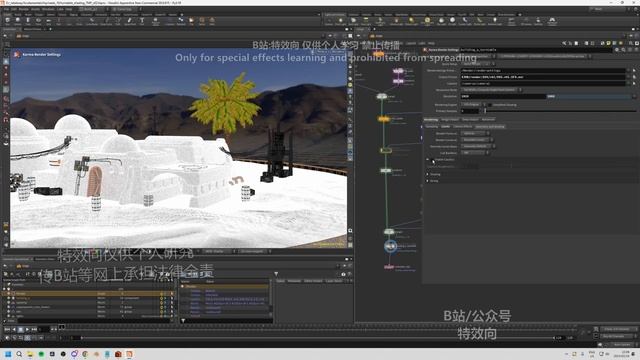Add a Camera from the shelf
The height and width of the screenshot is (360, 640).
pyautogui.click(x=329, y=21)
